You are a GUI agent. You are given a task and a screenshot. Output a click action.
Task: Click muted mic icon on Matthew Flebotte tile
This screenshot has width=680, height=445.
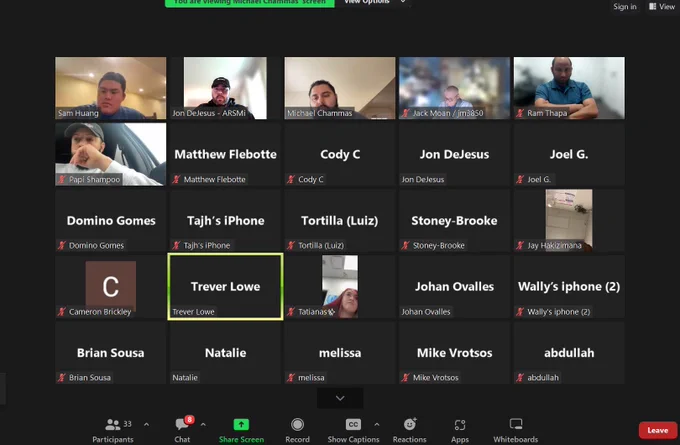pos(176,179)
